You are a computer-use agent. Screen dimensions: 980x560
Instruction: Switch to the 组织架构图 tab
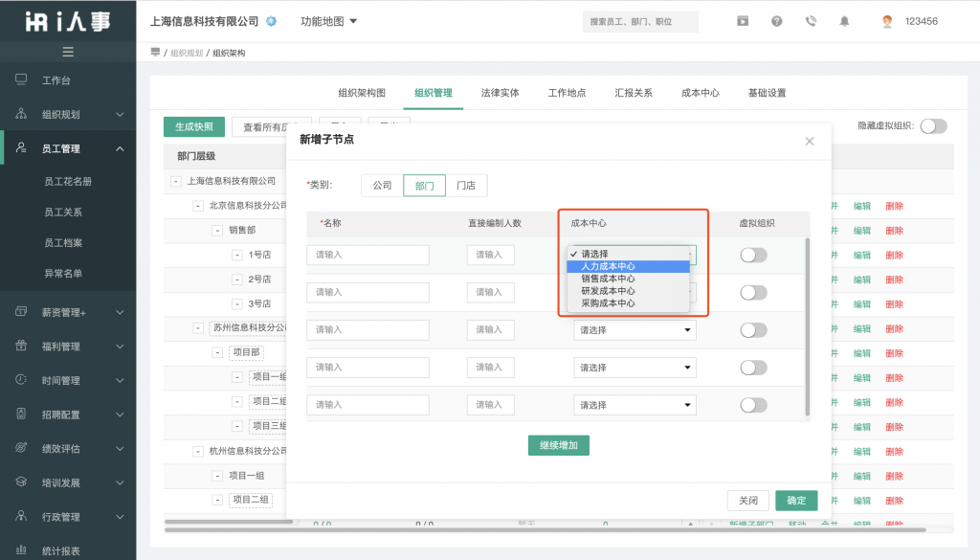[x=362, y=93]
